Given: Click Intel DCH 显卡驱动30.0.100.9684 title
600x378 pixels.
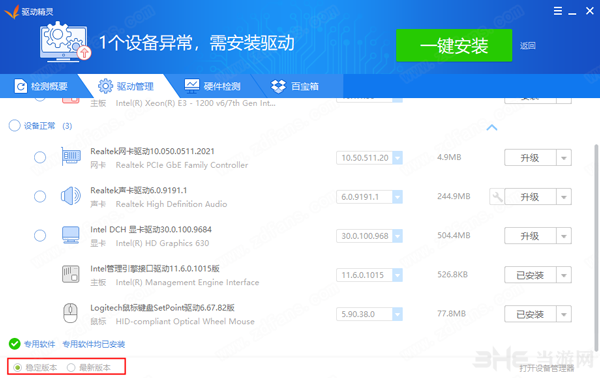Looking at the screenshot, I should pos(151,229).
